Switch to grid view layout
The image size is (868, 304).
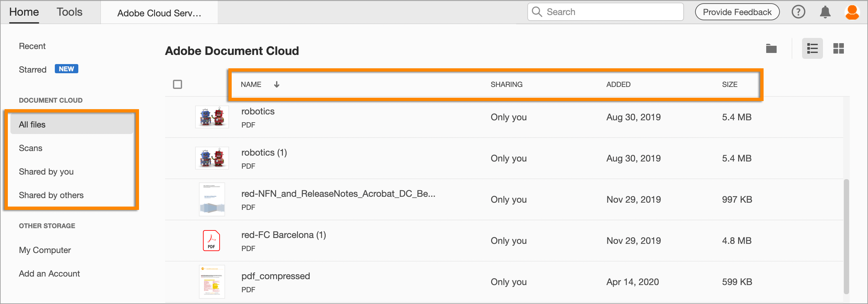pos(839,49)
